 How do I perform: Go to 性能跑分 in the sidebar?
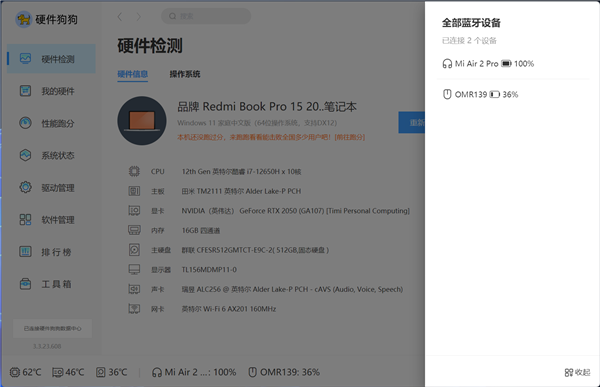pos(52,123)
